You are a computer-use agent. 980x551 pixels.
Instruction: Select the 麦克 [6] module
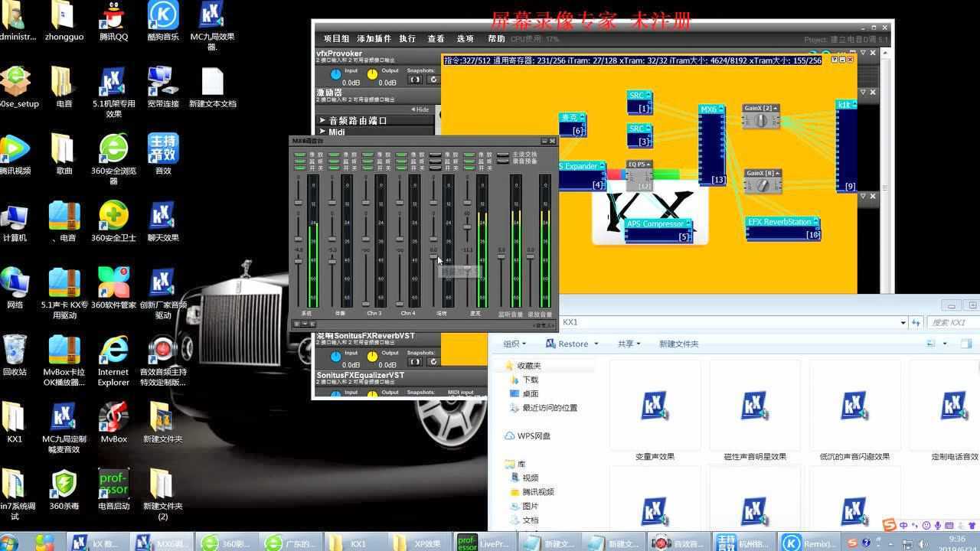(572, 126)
